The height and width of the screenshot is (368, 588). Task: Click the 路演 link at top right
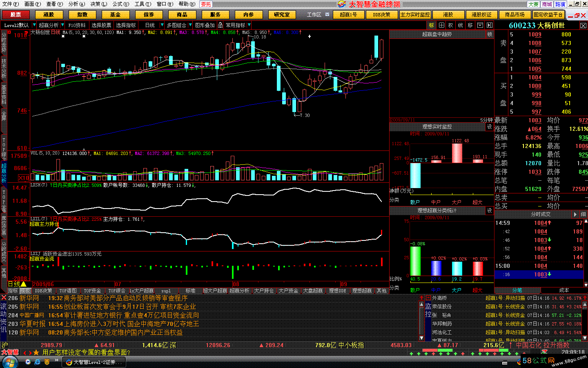pos(560,4)
